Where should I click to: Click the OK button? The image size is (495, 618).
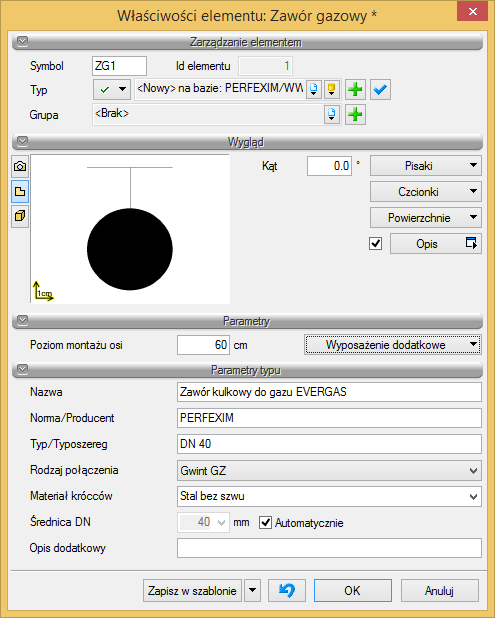[353, 590]
